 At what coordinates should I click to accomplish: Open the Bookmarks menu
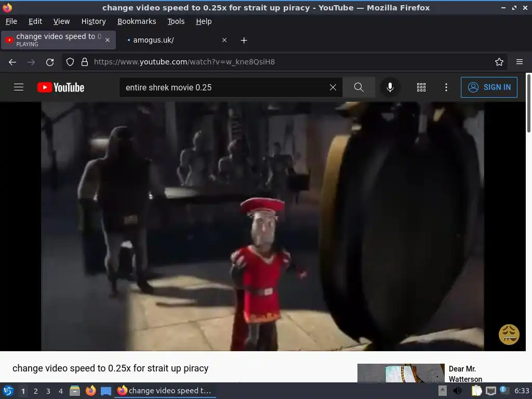point(137,21)
